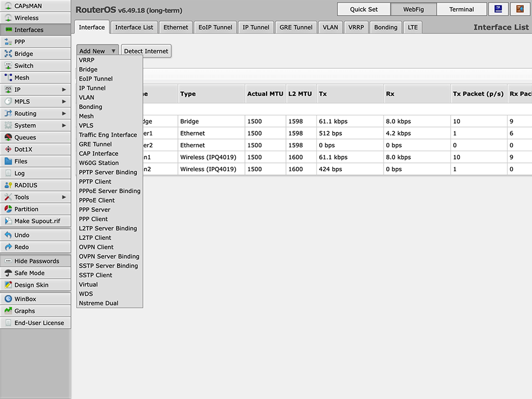Click the Detect Internet button

coord(146,51)
